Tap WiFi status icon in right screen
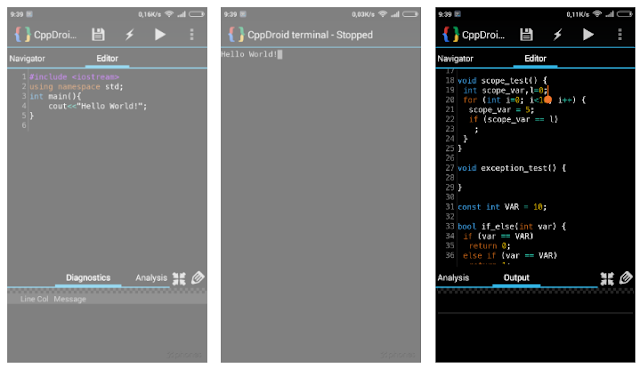This screenshot has height=369, width=640. [597, 14]
